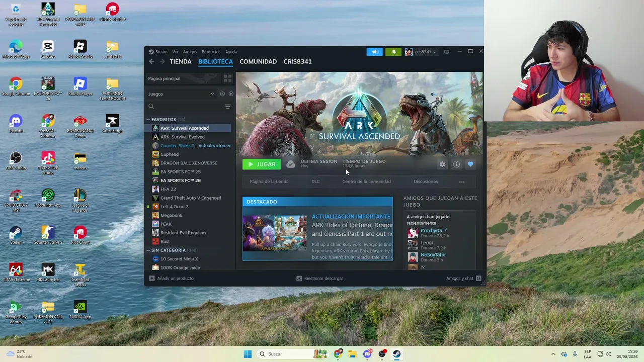Open Página de la tienda link
The height and width of the screenshot is (362, 644).
coord(269,182)
